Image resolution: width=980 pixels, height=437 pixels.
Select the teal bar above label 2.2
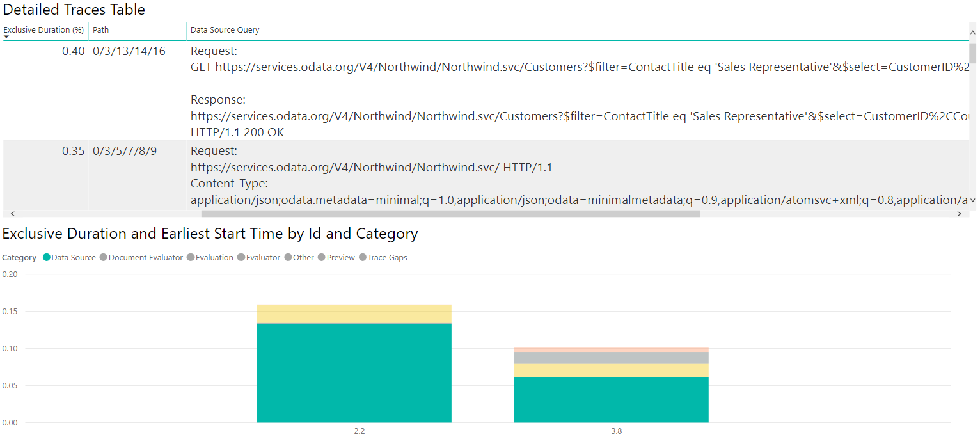coord(354,374)
